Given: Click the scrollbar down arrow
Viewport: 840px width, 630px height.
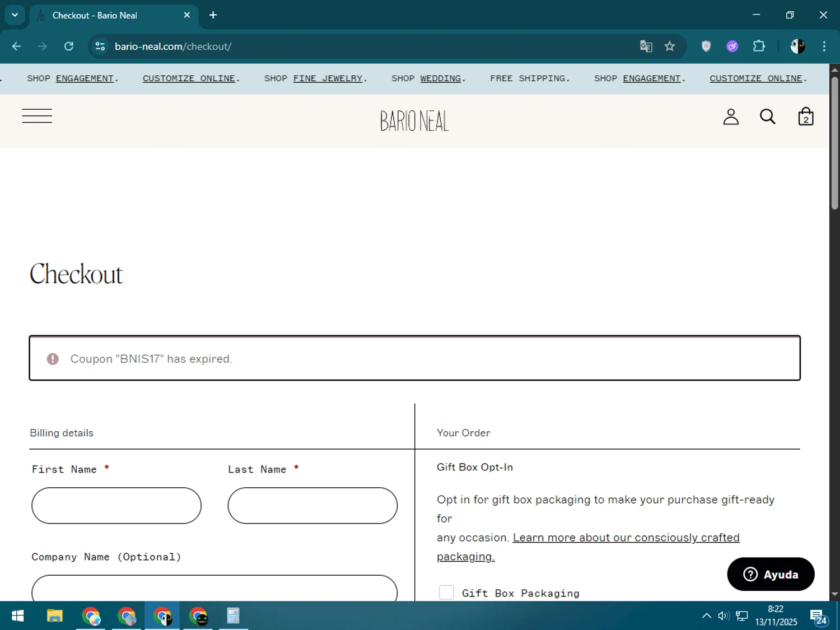Looking at the screenshot, I should click(x=834, y=594).
